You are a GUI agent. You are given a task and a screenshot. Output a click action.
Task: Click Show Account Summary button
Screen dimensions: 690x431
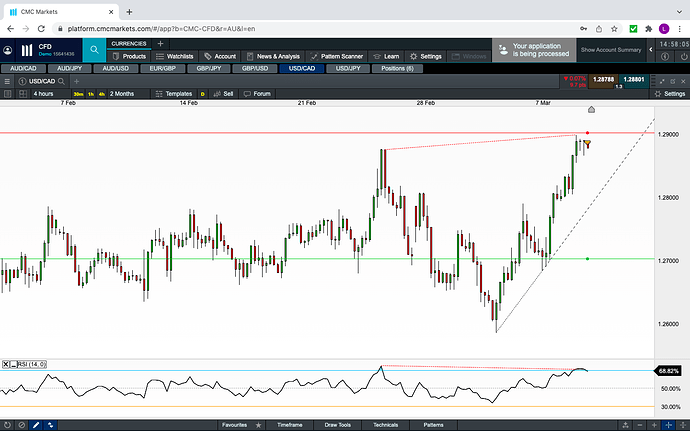click(x=611, y=49)
